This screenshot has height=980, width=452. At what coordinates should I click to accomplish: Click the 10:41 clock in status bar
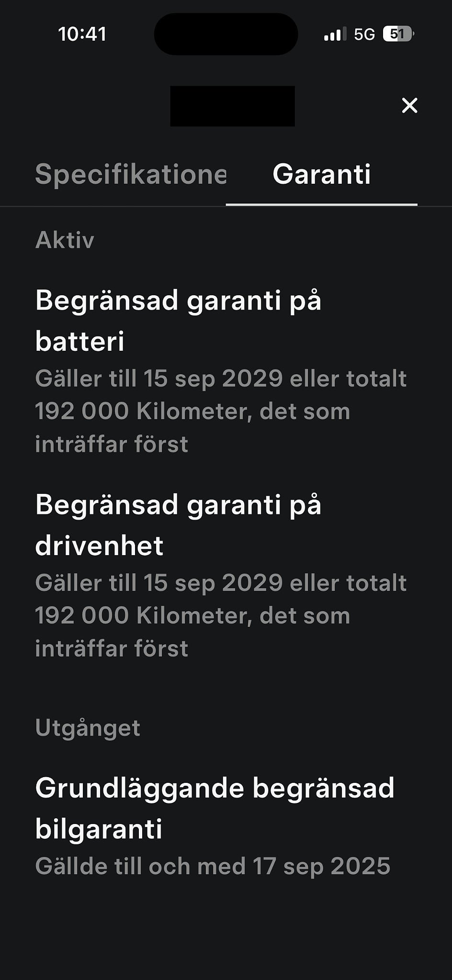[82, 34]
